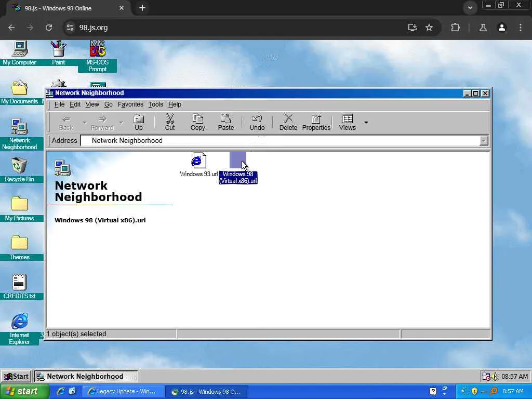This screenshot has width=532, height=399.
Task: Click Network Neighborhood taskbar button
Action: [86, 376]
